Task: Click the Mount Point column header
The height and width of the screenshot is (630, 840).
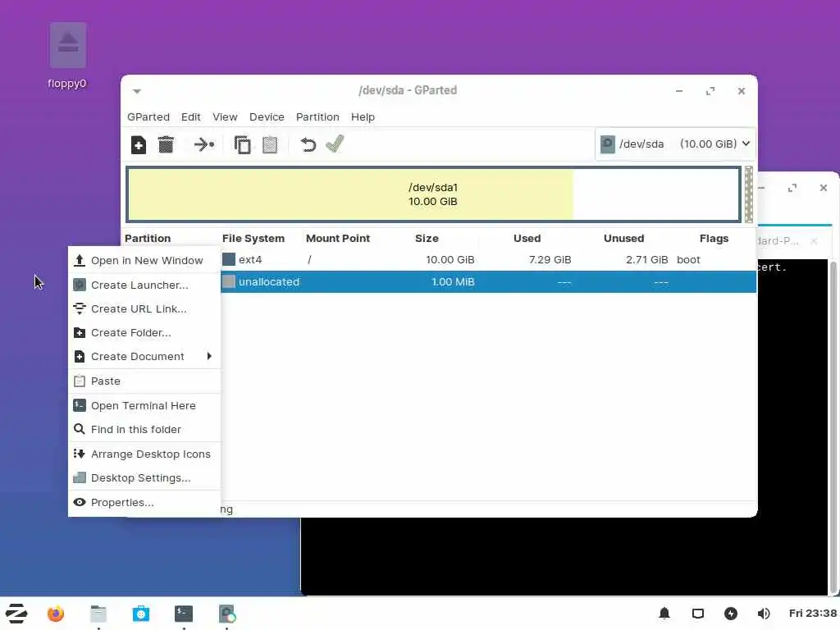Action: 338,239
